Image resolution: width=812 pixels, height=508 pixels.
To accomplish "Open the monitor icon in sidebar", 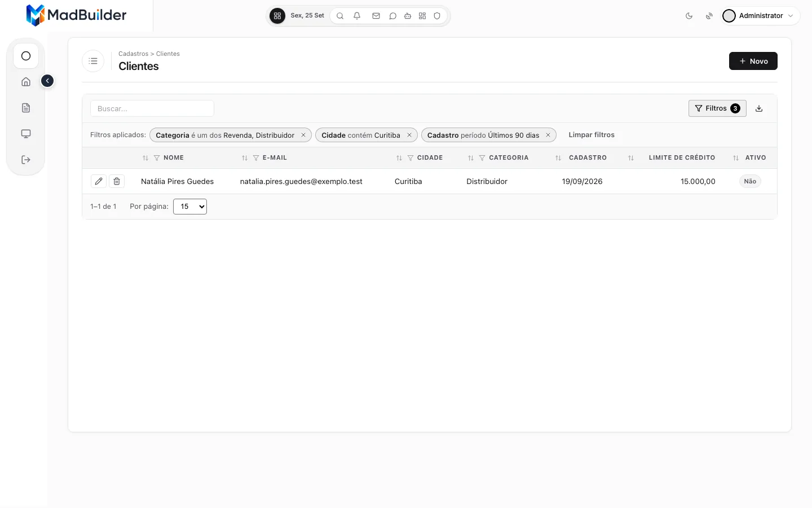I will pyautogui.click(x=26, y=134).
